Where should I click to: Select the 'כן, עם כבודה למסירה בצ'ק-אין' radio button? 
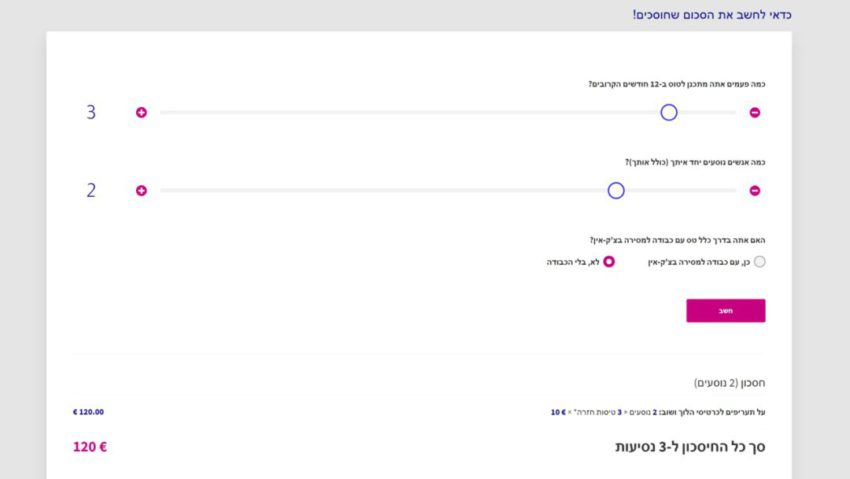coord(759,262)
